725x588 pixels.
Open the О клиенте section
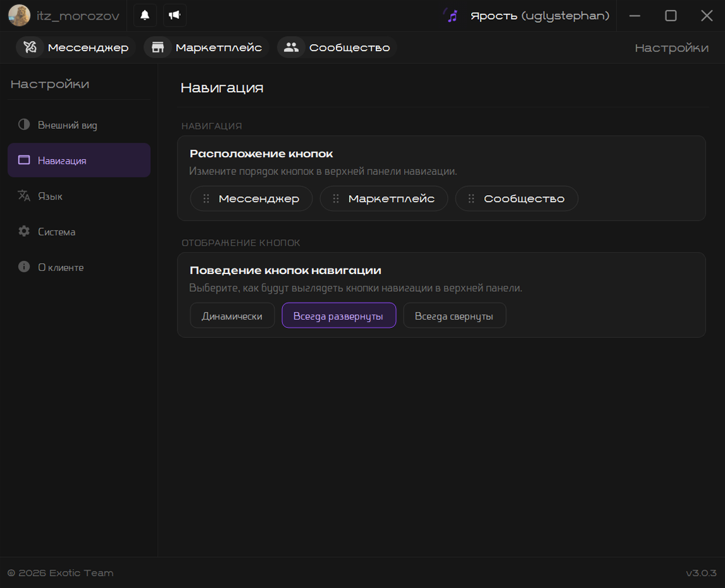click(x=79, y=267)
